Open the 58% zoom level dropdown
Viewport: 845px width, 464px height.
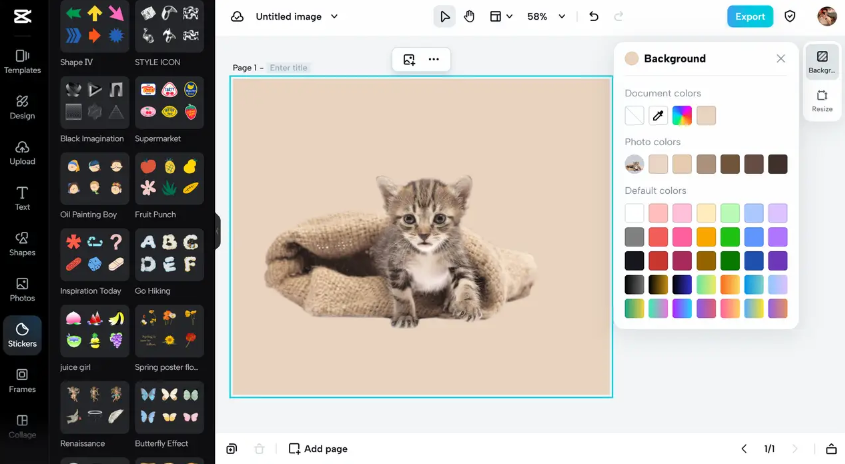546,16
